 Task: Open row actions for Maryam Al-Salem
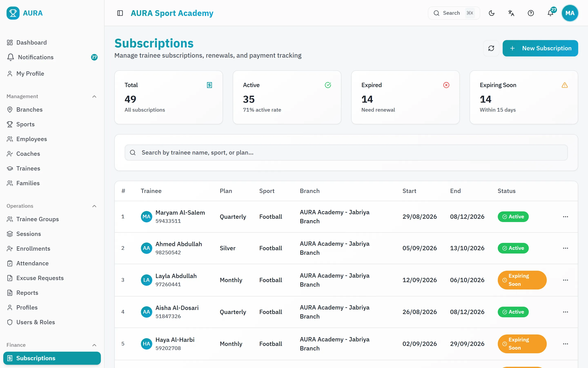(x=565, y=217)
